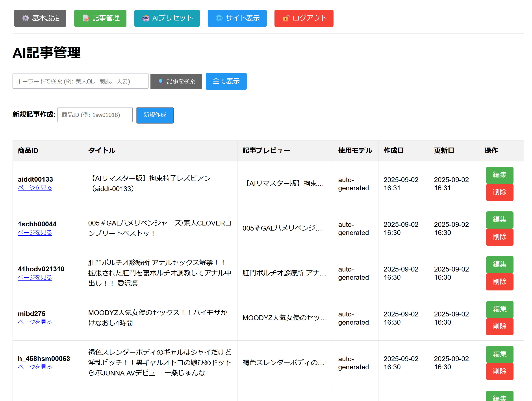Edit the 41hodv021310 article with 編集

tap(500, 264)
